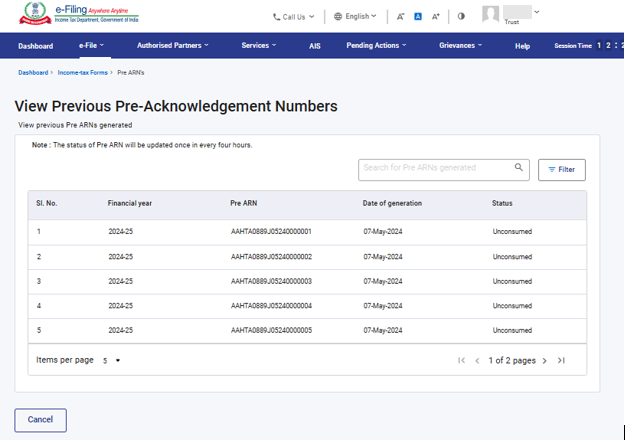Image resolution: width=628 pixels, height=446 pixels.
Task: Click the user profile avatar
Action: point(491,14)
